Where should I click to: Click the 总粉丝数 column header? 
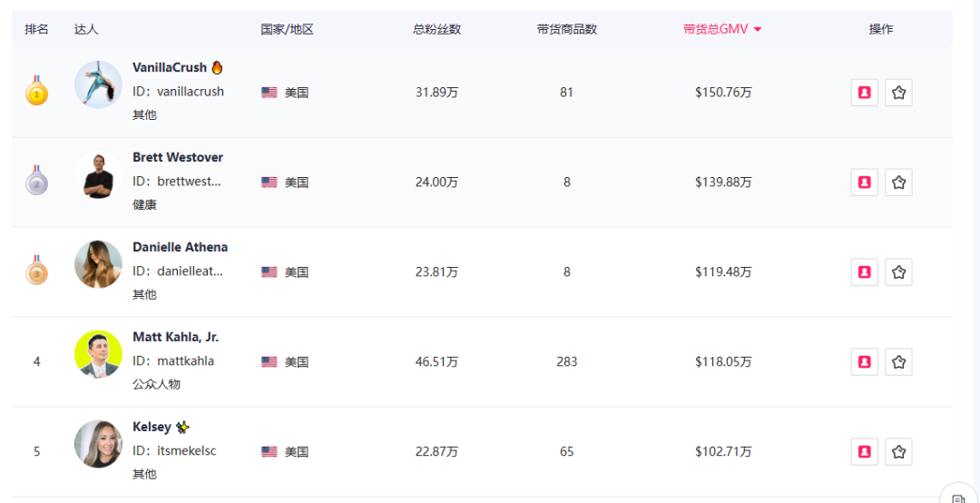coord(436,29)
